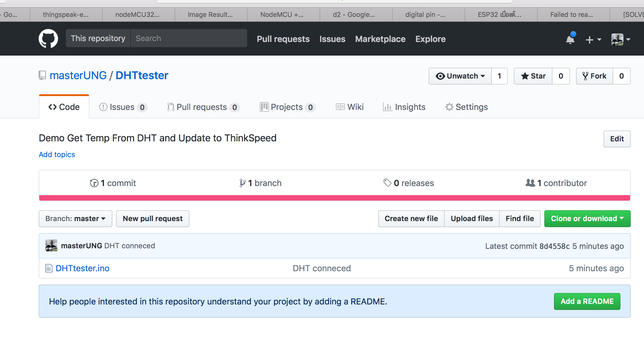
Task: Click Pull requests in the top navigation
Action: [x=283, y=39]
